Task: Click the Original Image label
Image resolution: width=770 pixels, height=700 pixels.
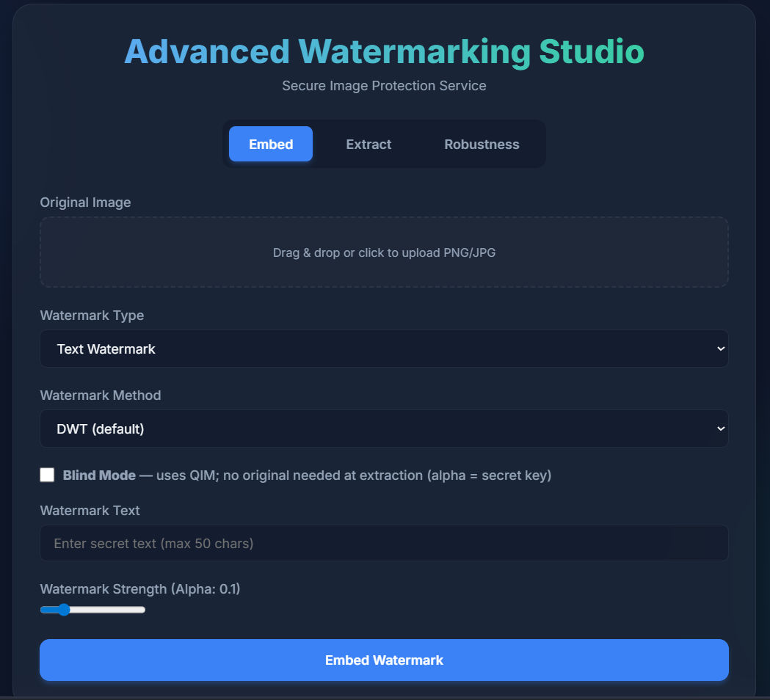Action: (85, 203)
